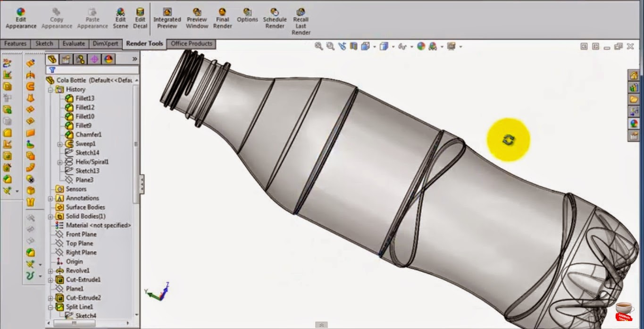Toggle the FeatureManager filter bar

(52, 68)
